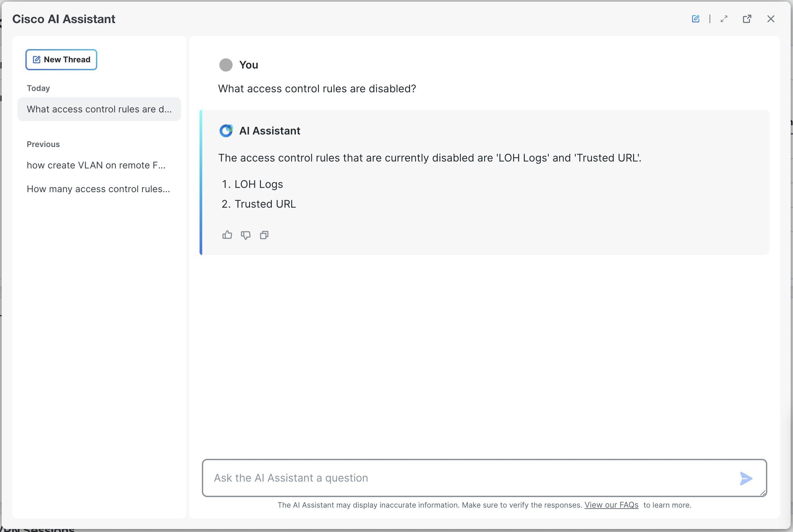Click the 'Cisco AI Assistant' title

point(64,19)
